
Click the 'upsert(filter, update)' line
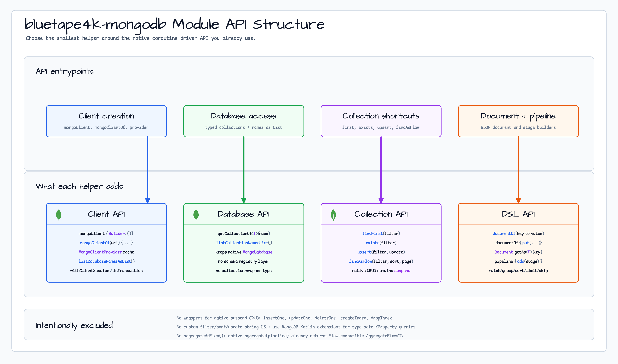381,252
